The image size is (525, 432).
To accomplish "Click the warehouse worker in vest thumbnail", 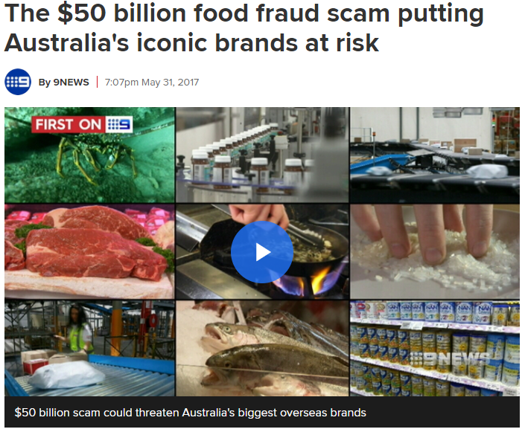I will tap(89, 348).
